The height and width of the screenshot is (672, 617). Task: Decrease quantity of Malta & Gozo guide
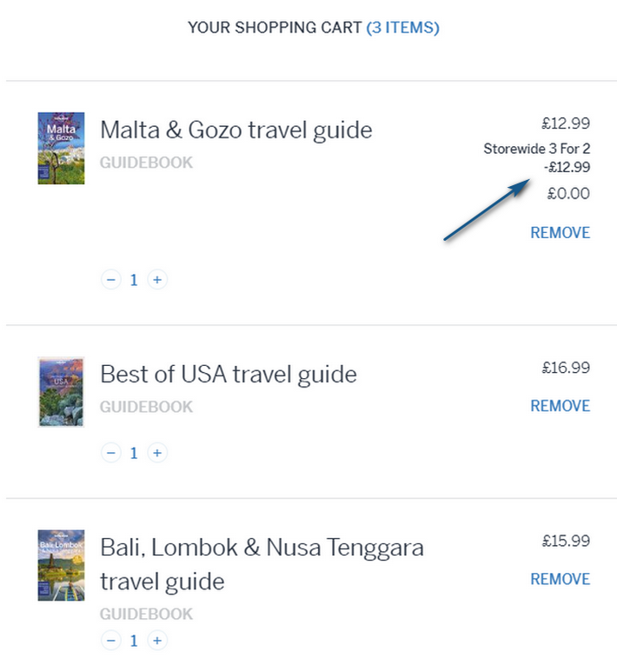tap(110, 280)
